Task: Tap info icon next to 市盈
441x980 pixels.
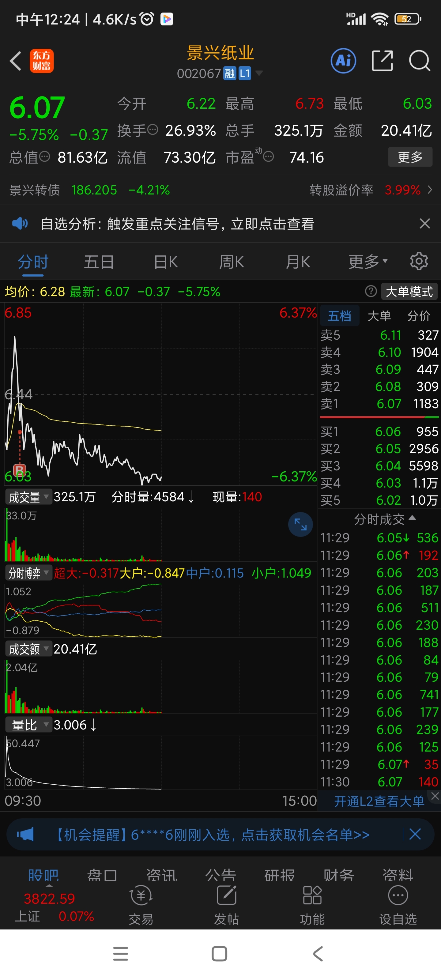Action: point(268,156)
